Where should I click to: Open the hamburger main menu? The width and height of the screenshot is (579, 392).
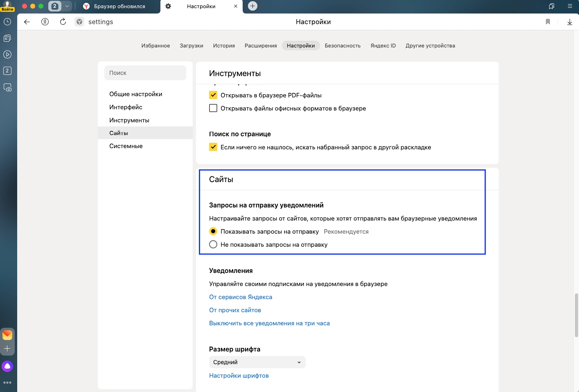click(x=570, y=6)
